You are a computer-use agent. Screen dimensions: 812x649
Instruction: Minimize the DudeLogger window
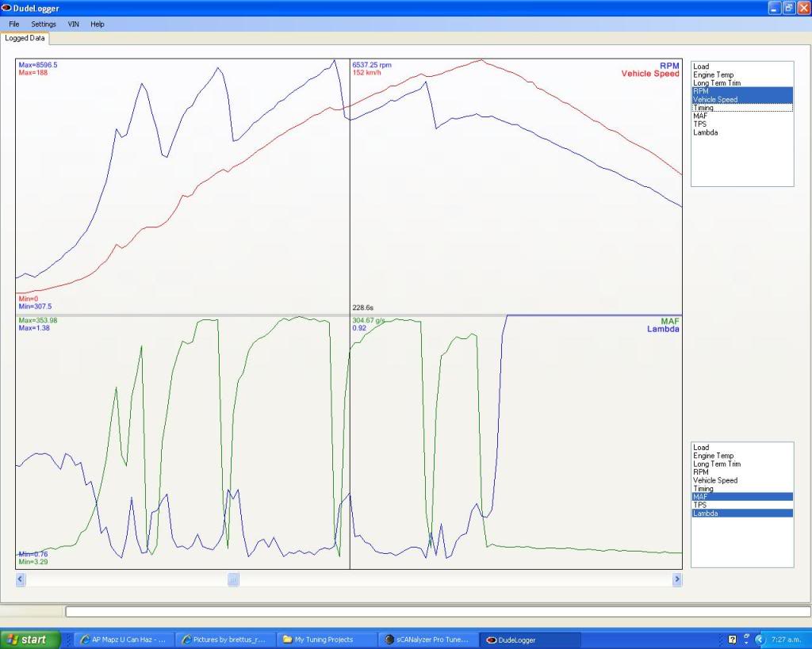(774, 8)
